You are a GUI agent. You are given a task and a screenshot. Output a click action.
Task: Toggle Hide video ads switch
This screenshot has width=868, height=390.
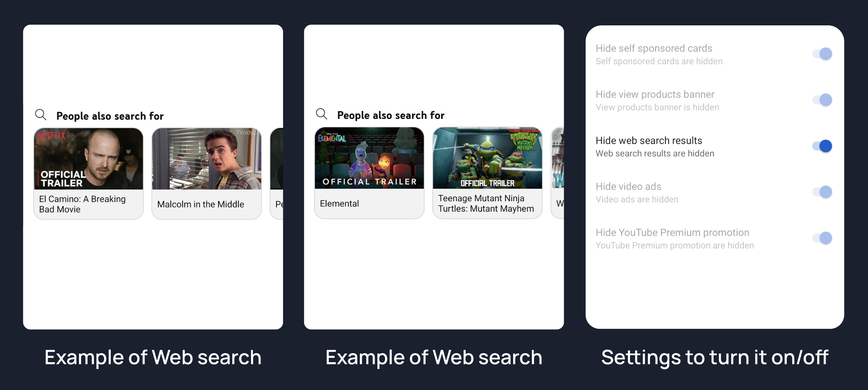click(x=822, y=192)
